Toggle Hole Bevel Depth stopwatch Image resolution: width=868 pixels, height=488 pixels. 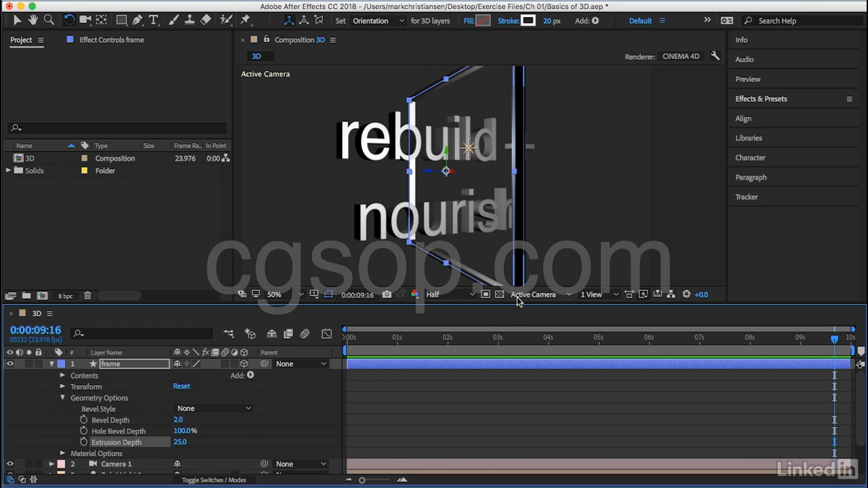tap(84, 431)
